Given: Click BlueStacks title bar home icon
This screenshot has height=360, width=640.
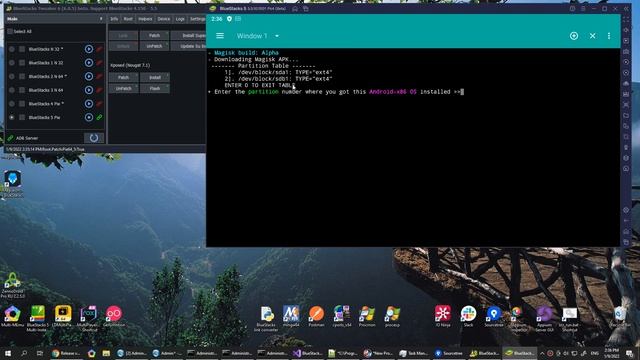Looking at the screenshot, I should click(295, 9).
